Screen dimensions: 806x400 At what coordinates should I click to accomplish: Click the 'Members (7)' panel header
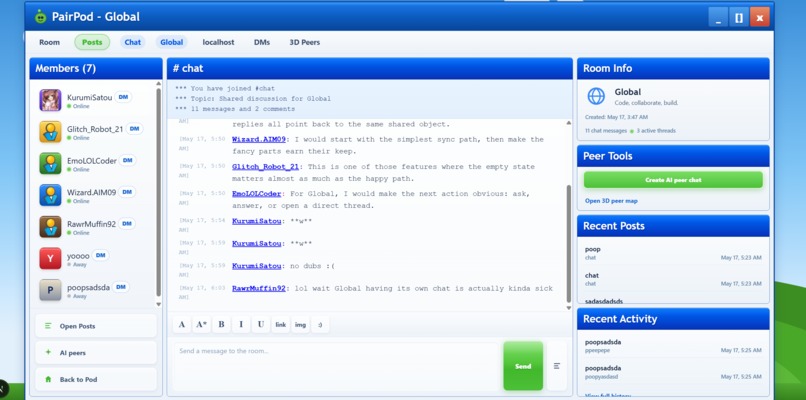(x=96, y=68)
